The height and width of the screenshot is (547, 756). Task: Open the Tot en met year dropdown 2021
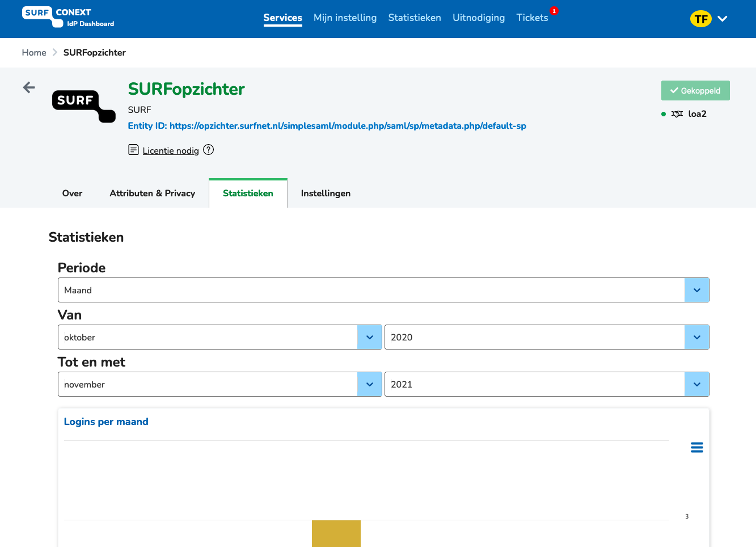(547, 384)
